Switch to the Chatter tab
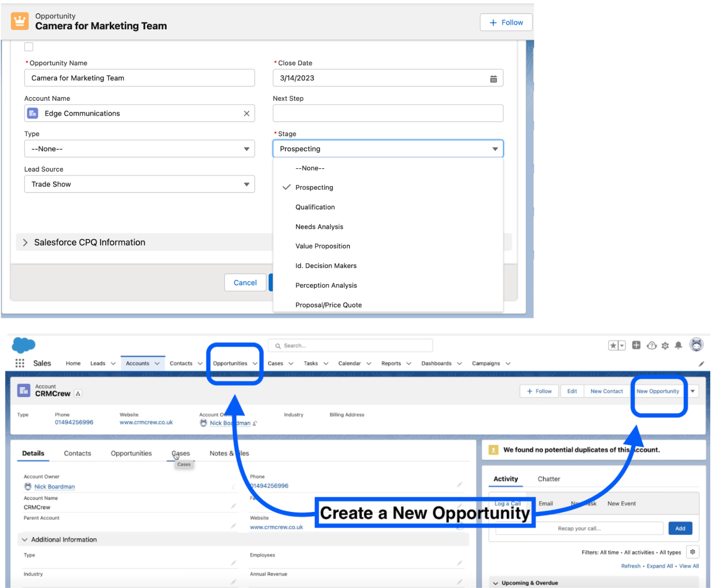This screenshot has width=712, height=588. (x=549, y=479)
